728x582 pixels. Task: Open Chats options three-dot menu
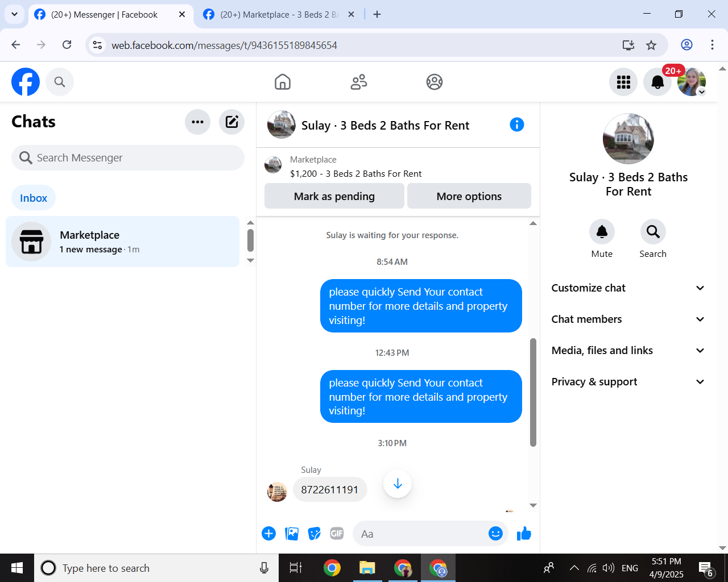(x=198, y=122)
